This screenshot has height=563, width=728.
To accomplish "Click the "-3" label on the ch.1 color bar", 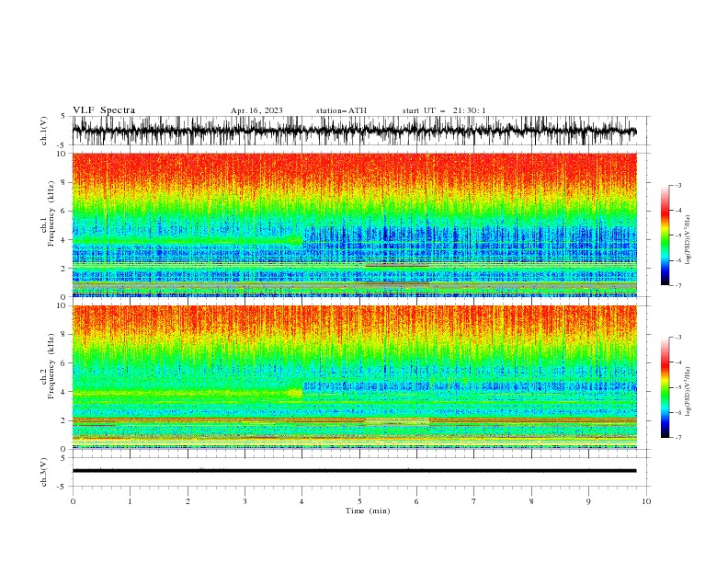I will click(677, 185).
